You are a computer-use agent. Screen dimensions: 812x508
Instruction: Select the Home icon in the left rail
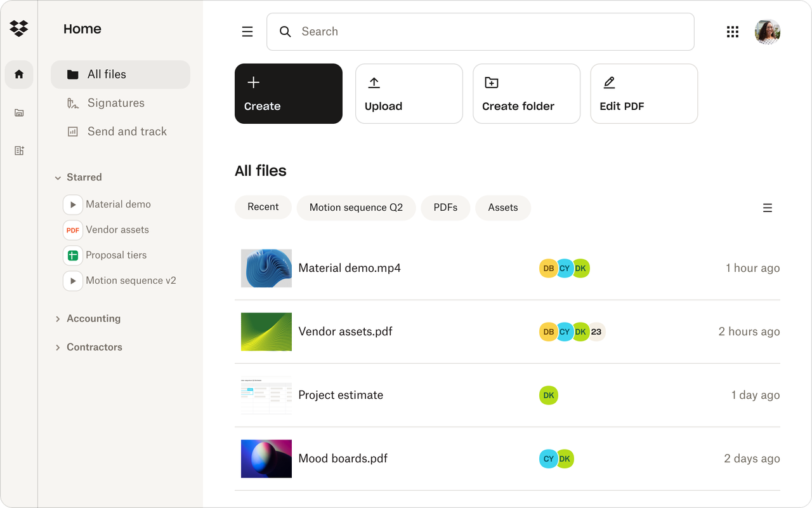click(19, 74)
